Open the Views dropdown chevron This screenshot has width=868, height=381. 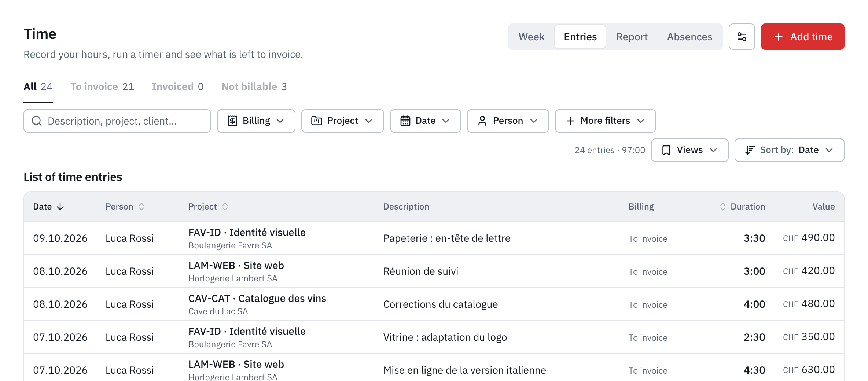pyautogui.click(x=713, y=150)
